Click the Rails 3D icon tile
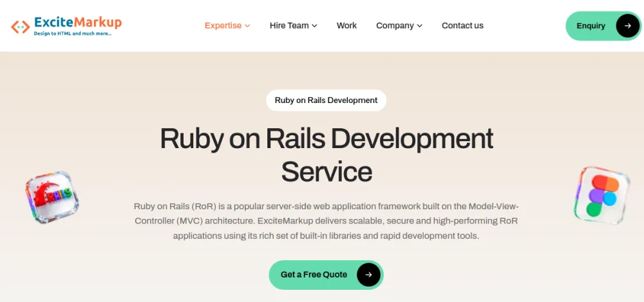This screenshot has height=302, width=644. click(x=52, y=197)
